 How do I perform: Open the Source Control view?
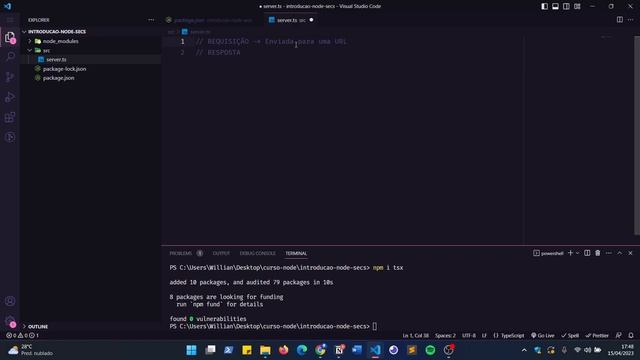click(x=10, y=77)
